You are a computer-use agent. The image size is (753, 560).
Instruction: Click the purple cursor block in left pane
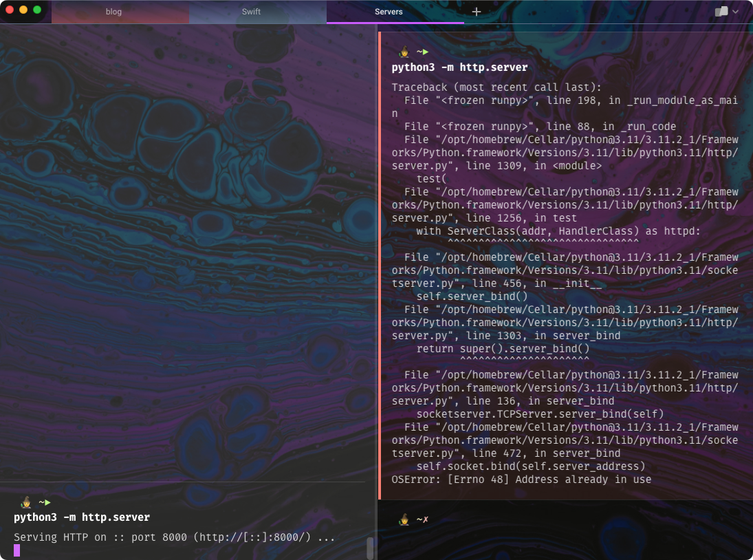(17, 550)
